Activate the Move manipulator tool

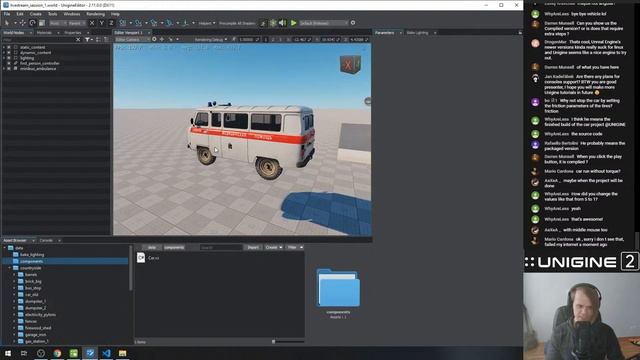pyautogui.click(x=22, y=23)
